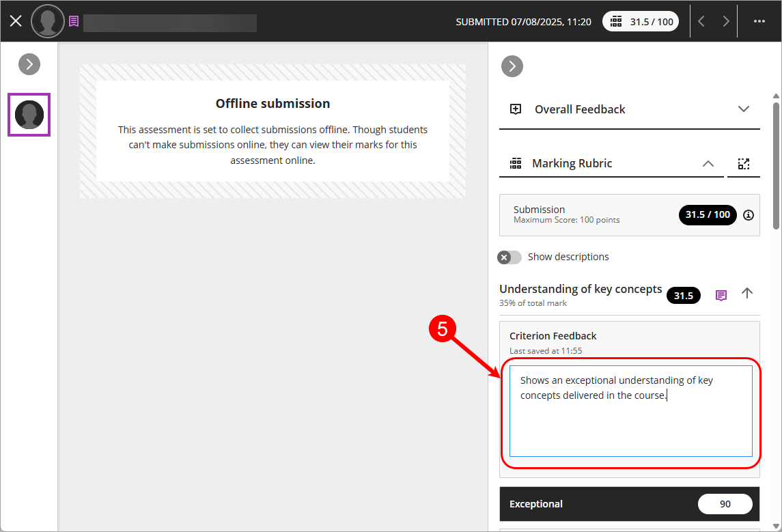The image size is (782, 532).
Task: Click the purple feedback note icon in the header
Action: pyautogui.click(x=74, y=21)
